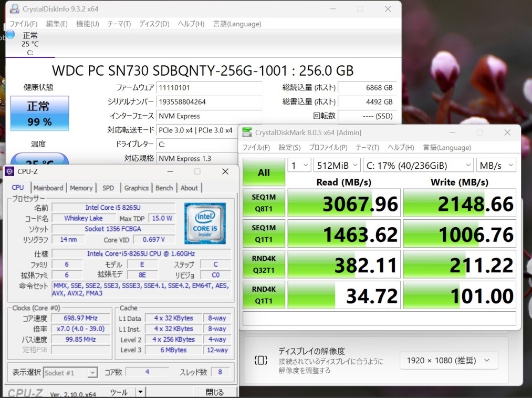Click the CPU-Z app icon in title bar

pos(9,171)
